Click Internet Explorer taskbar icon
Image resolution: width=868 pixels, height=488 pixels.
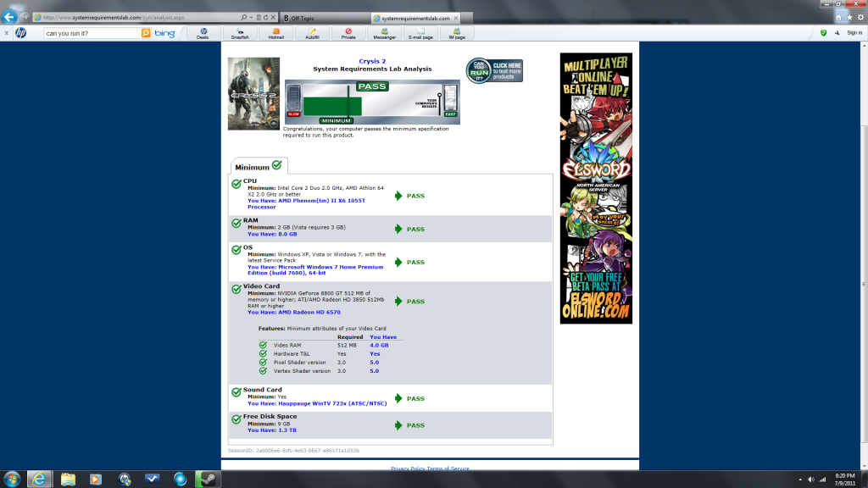(39, 480)
